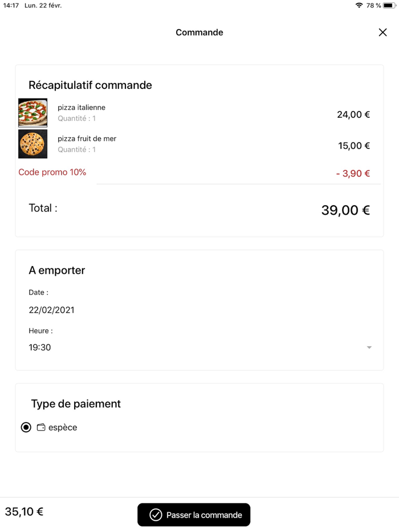This screenshot has height=532, width=399.
Task: Select the espèce payment radio button
Action: click(x=26, y=427)
